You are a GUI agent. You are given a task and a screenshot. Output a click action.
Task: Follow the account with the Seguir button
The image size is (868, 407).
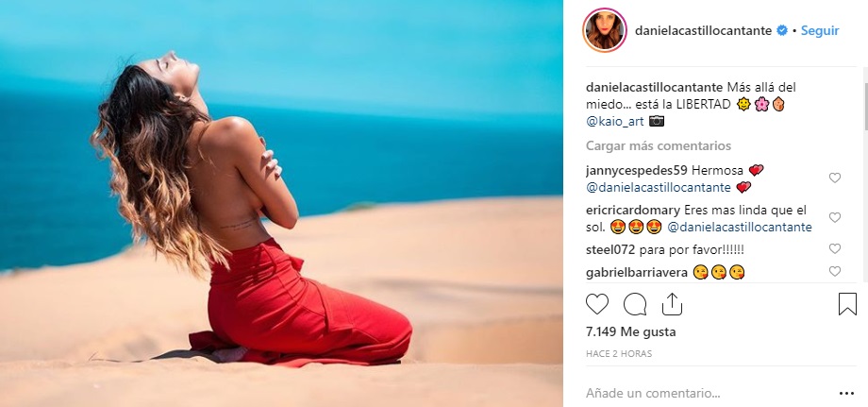(x=820, y=30)
